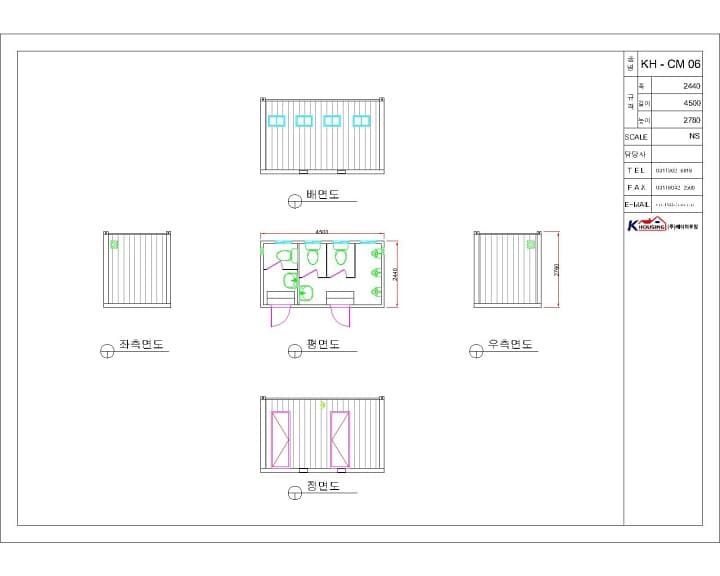Click the right swinging door arc below floor plan
Viewport: 720px width, 576px height.
[x=340, y=316]
